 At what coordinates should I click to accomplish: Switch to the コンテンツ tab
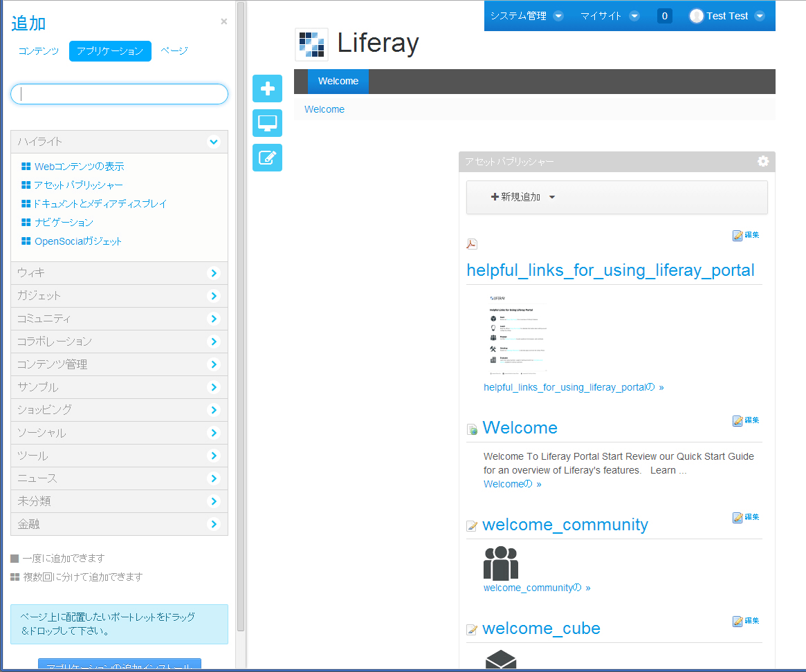coord(39,51)
